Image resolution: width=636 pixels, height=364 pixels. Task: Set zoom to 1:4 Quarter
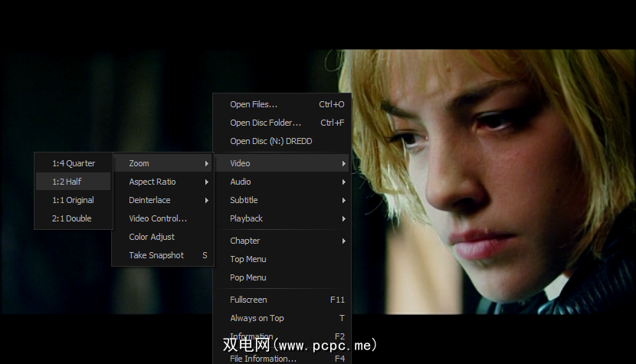coord(74,163)
